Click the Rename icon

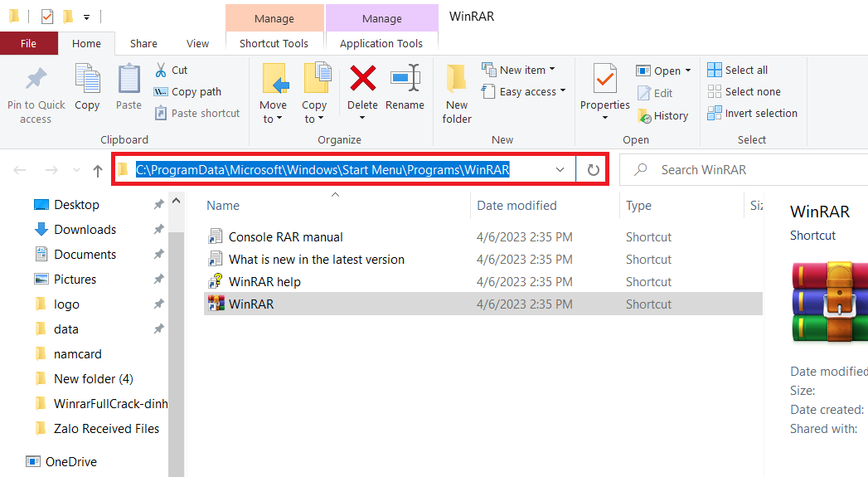point(405,78)
